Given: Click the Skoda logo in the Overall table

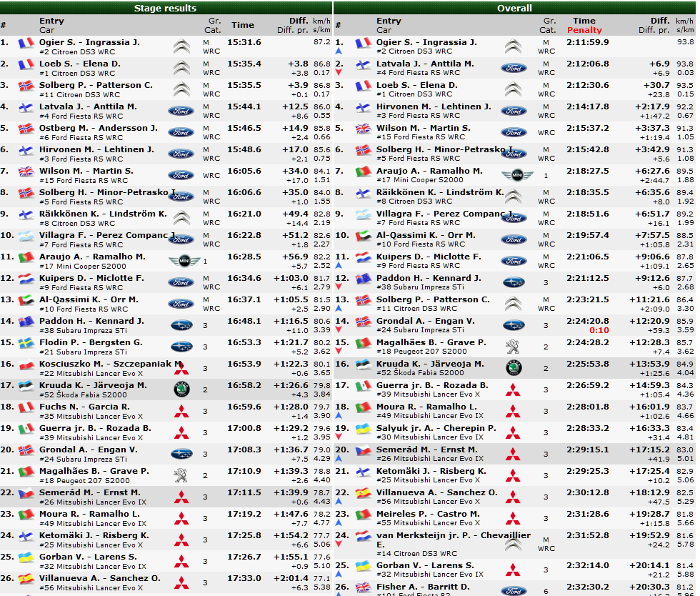Looking at the screenshot, I should tap(513, 369).
